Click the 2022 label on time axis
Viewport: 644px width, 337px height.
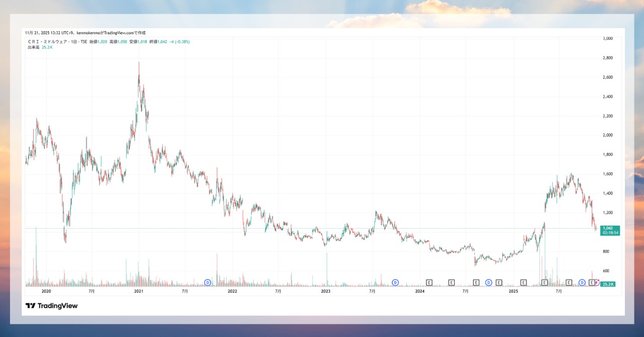pos(232,291)
